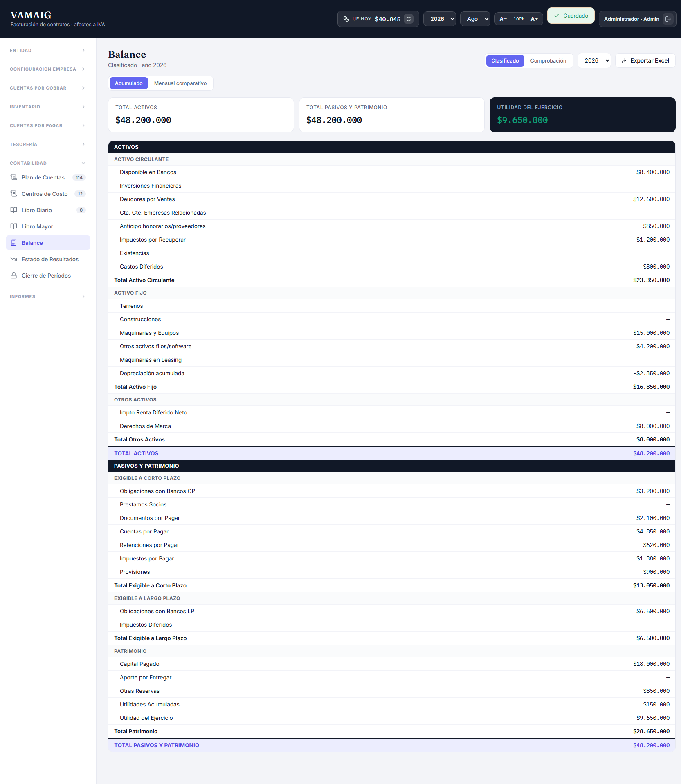
Task: Expand the Entidad sidebar section
Action: click(x=48, y=50)
